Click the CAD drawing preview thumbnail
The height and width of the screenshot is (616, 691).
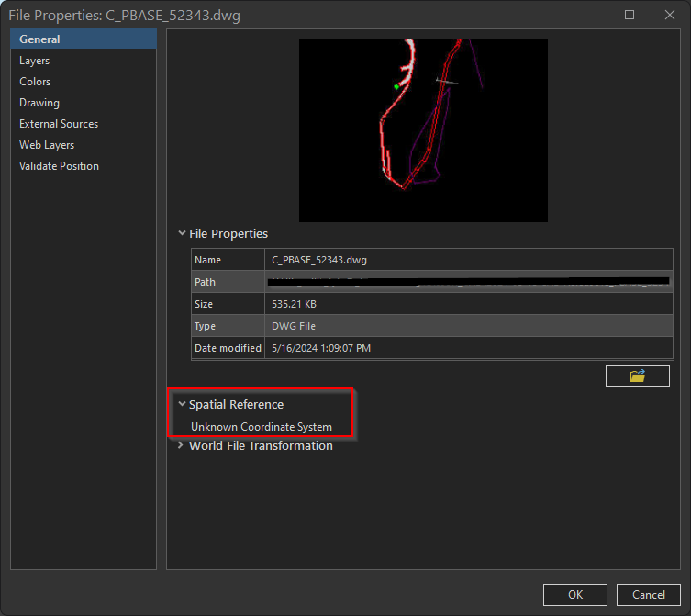pyautogui.click(x=423, y=130)
